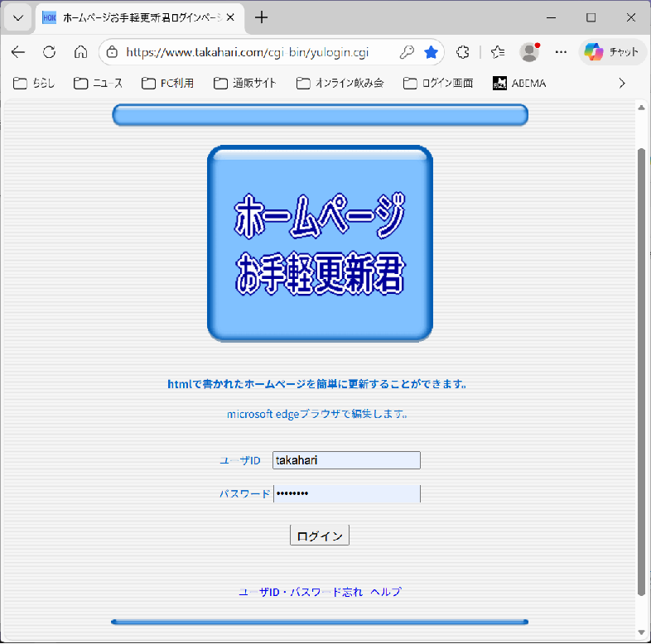Viewport: 651px width, 644px height.
Task: Open the favorites list icon
Action: [498, 52]
